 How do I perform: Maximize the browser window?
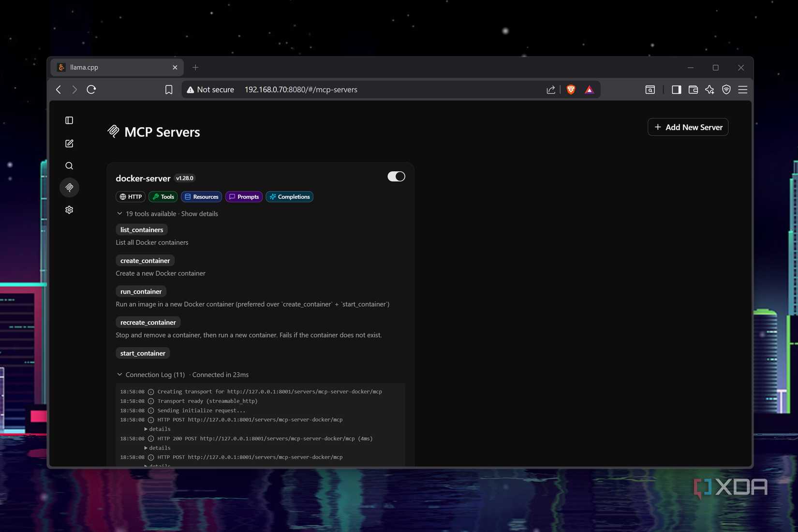[x=716, y=68]
